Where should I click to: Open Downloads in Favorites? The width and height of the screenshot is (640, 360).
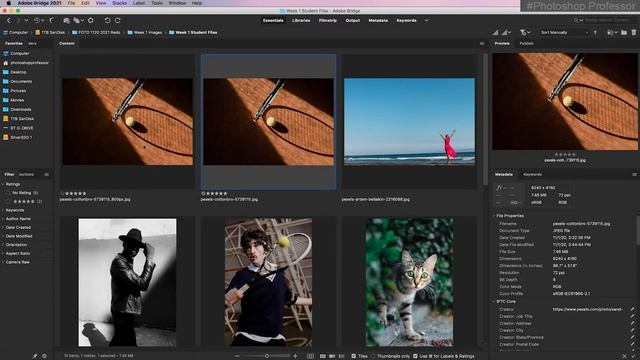click(x=21, y=109)
